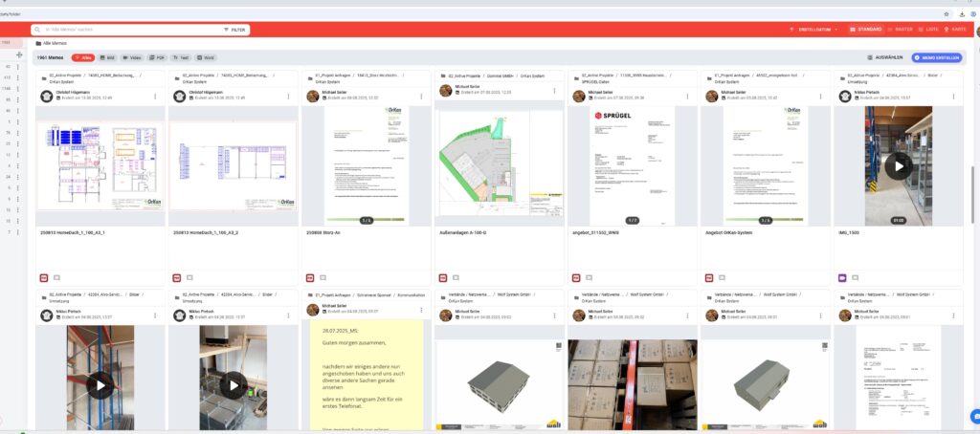The height and width of the screenshot is (434, 980).
Task: Open the FILTER options
Action: pos(235,30)
